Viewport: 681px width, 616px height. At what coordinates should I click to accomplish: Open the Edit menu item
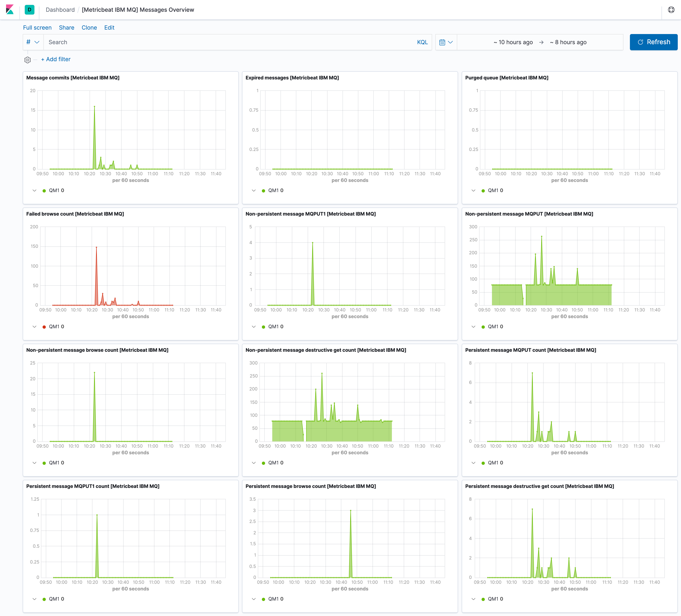tap(109, 28)
